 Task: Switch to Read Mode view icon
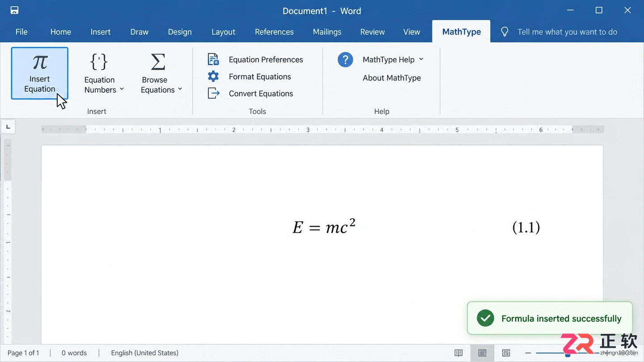coord(458,353)
